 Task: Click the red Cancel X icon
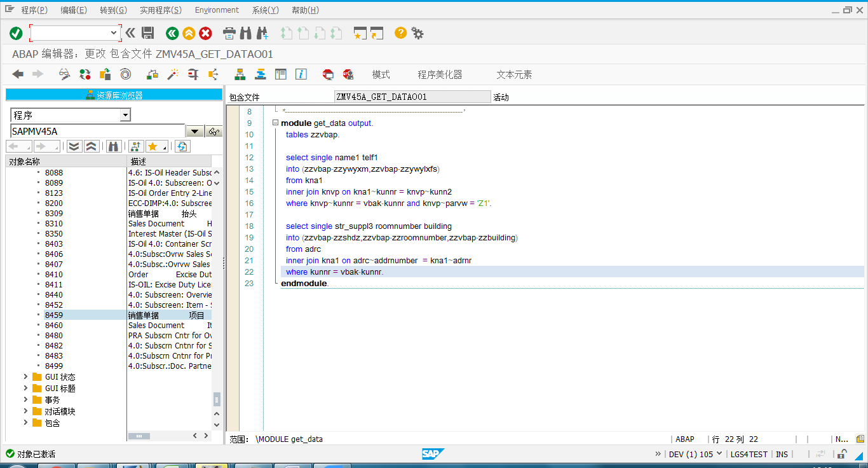pyautogui.click(x=206, y=33)
